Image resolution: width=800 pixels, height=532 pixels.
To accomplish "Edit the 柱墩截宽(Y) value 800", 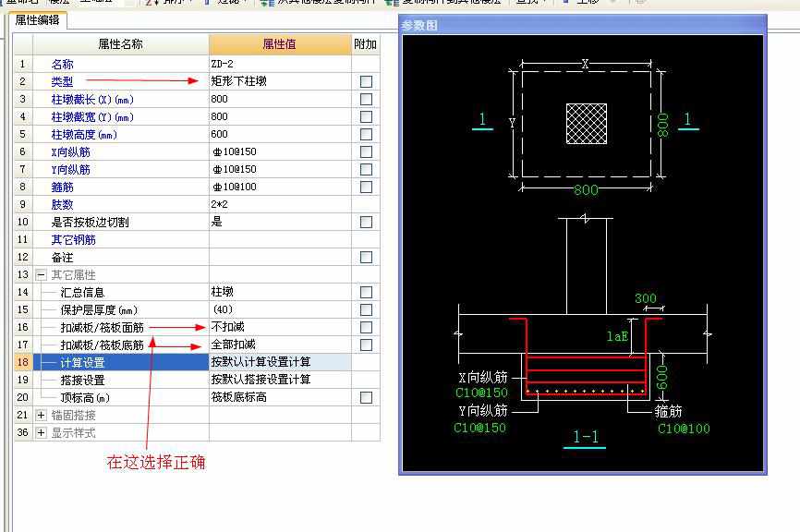I will (x=280, y=116).
